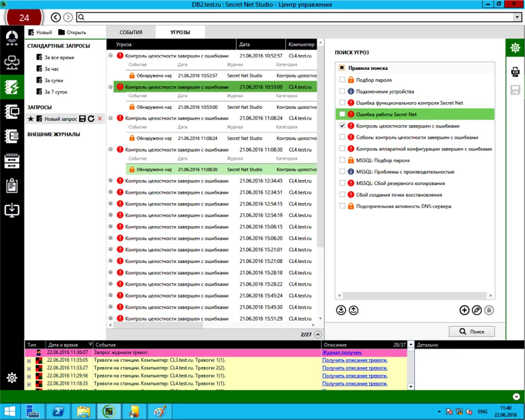
Task: Open the document list icon in left sidebar
Action: [12, 136]
